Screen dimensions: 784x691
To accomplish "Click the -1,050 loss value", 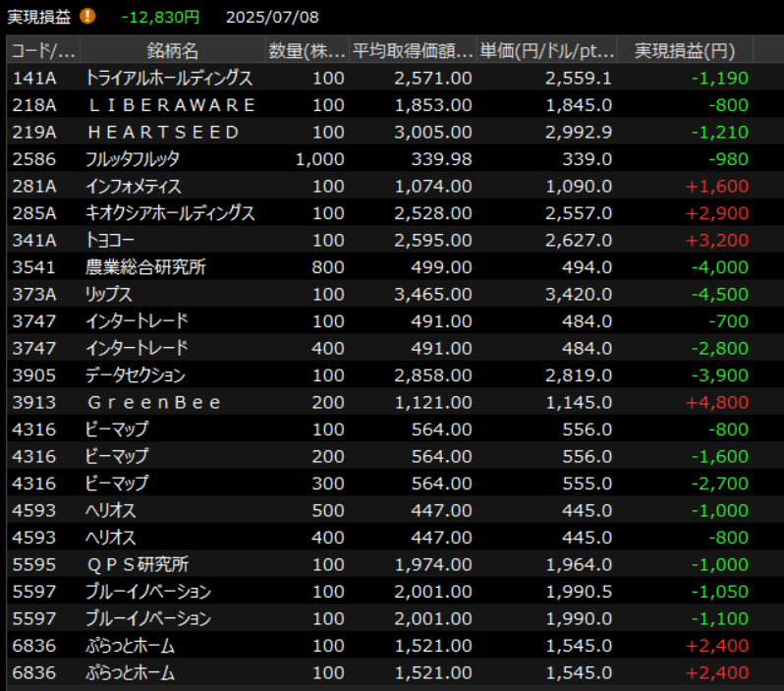I will pos(720,591).
